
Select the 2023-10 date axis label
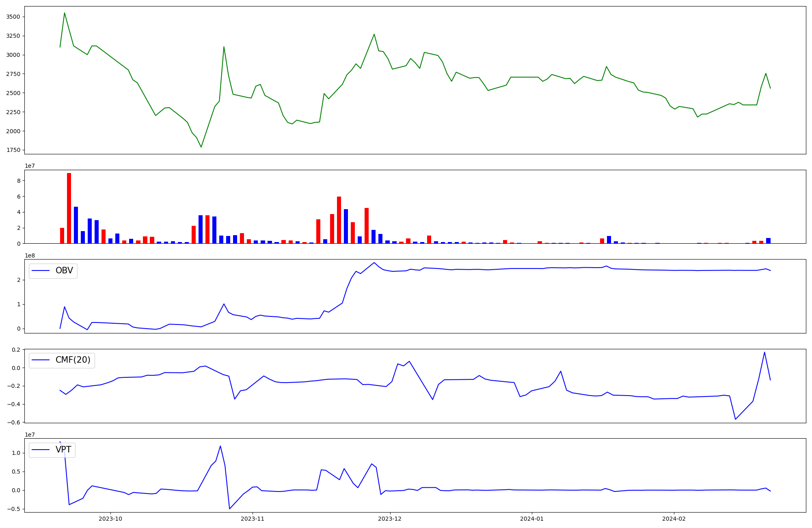coord(110,519)
